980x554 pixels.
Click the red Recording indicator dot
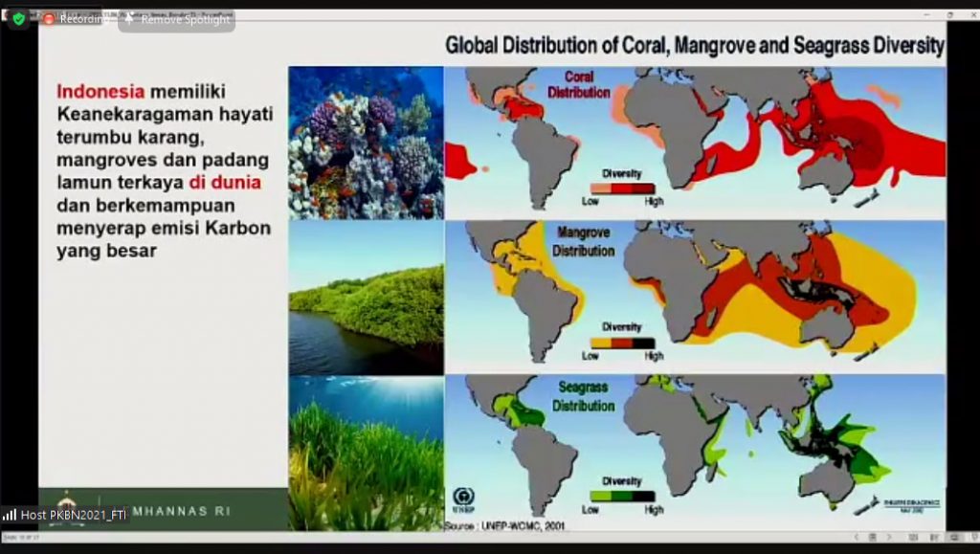(49, 19)
